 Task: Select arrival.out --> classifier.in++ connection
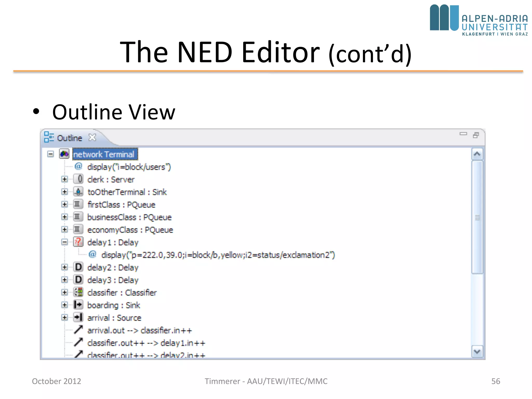pyautogui.click(x=139, y=330)
